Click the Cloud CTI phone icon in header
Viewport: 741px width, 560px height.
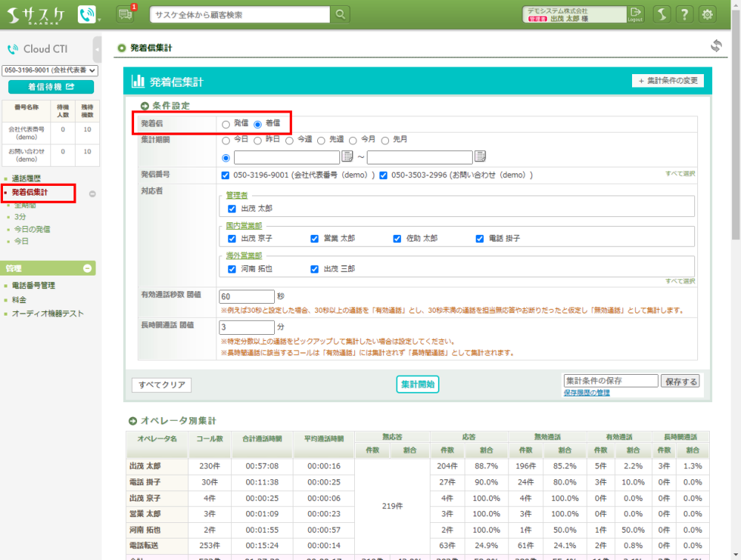87,15
